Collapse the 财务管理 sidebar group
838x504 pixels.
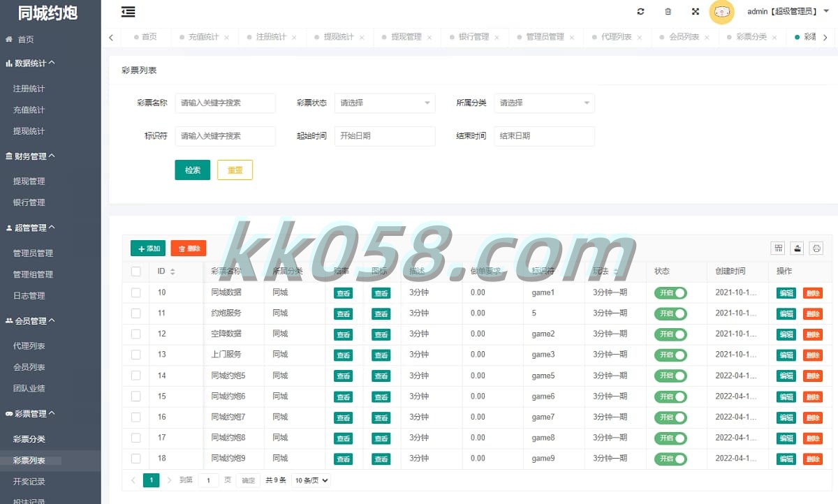click(30, 156)
